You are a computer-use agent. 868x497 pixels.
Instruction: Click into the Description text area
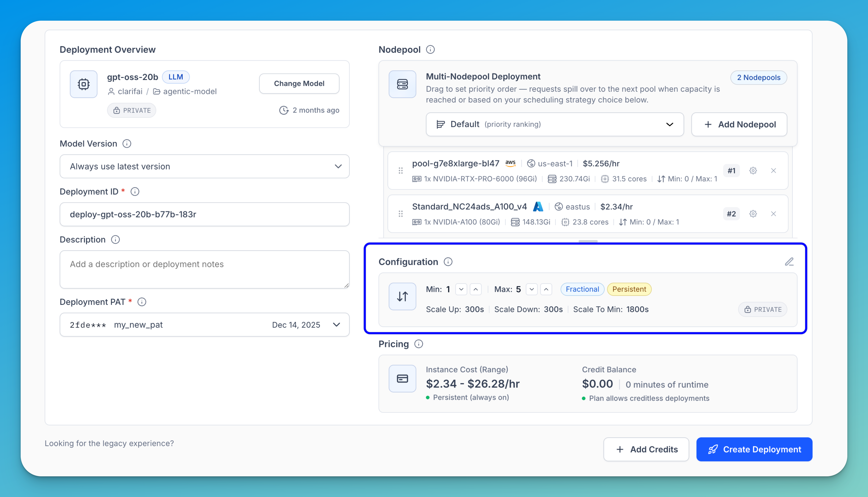point(204,270)
